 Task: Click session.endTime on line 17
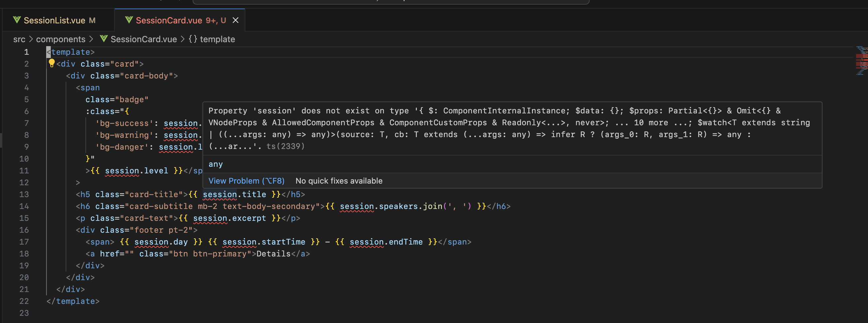[386, 242]
